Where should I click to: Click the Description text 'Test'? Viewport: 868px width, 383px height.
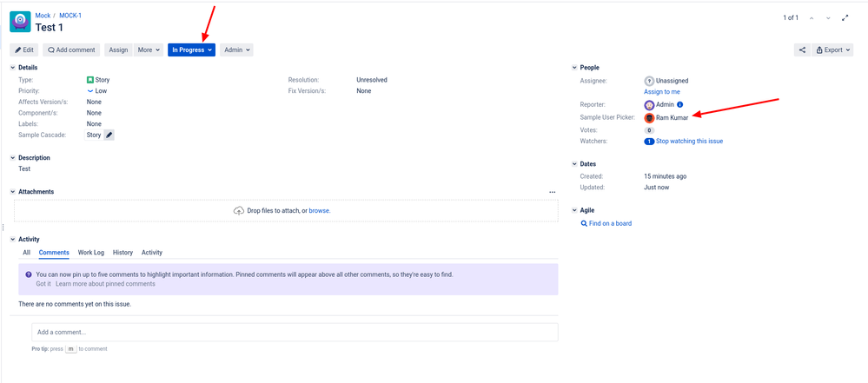tap(24, 168)
